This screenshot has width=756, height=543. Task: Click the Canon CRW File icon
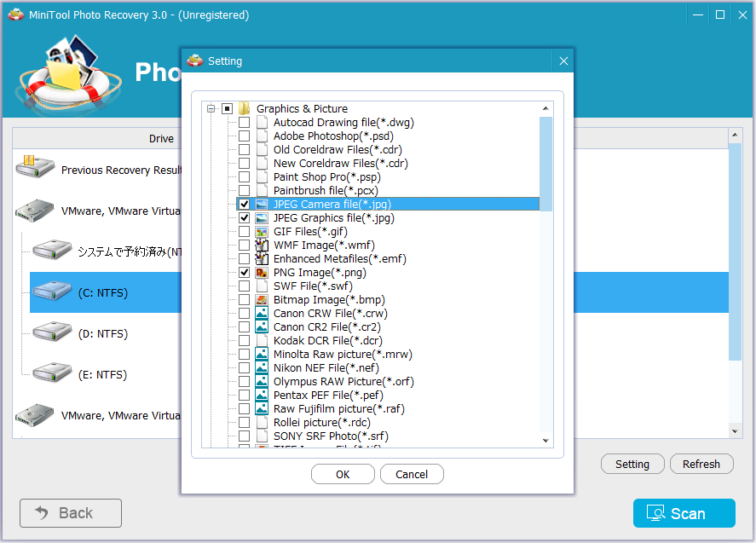pos(262,314)
